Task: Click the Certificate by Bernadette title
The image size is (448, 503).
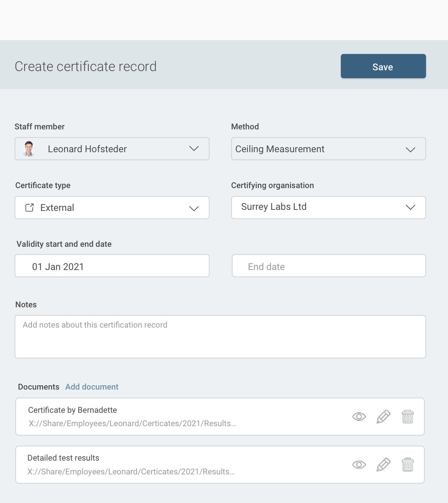Action: tap(72, 410)
